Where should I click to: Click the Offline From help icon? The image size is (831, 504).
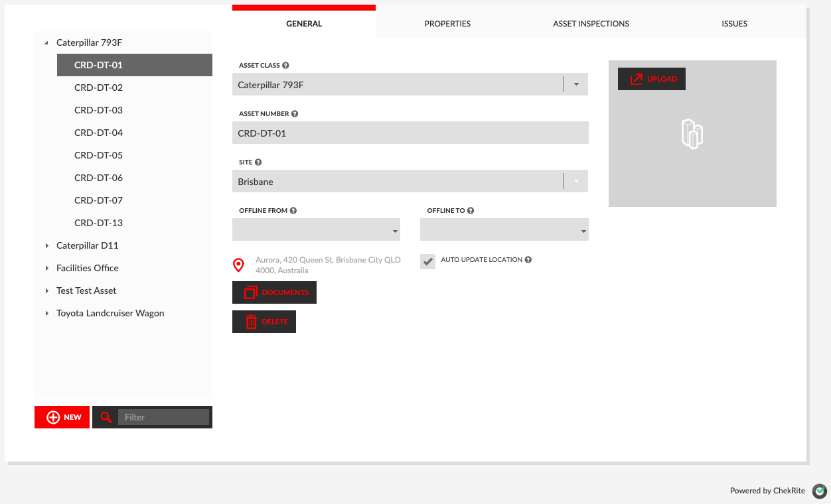point(293,211)
